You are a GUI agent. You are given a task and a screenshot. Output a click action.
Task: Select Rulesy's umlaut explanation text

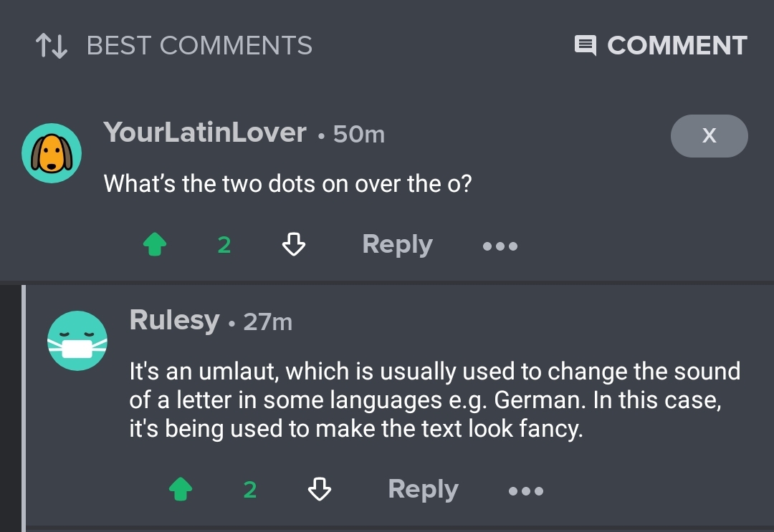pyautogui.click(x=434, y=400)
